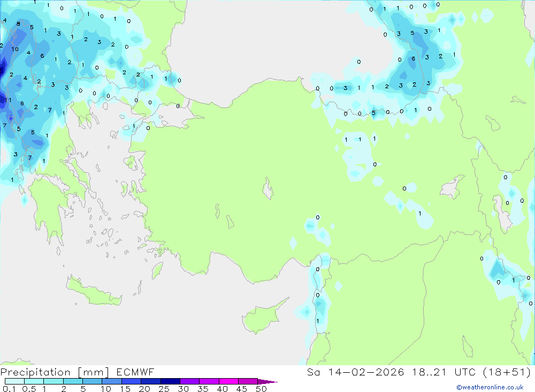Click the over-50 mm arrow tip of legend

267,381
